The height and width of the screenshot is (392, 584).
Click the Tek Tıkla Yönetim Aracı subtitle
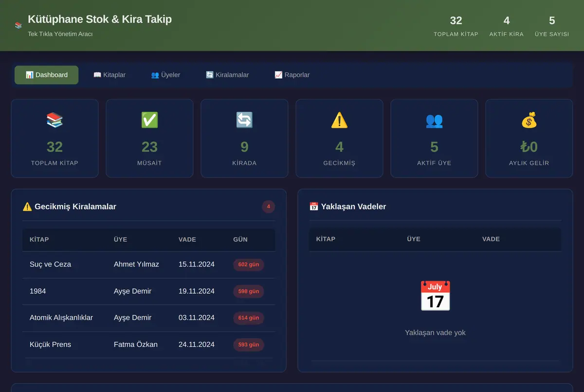pos(60,34)
